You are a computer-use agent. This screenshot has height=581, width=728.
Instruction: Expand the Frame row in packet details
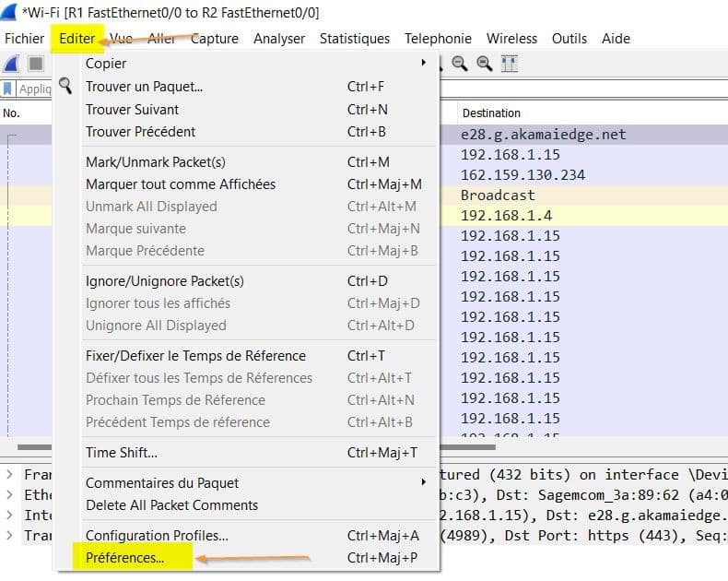tap(8, 474)
